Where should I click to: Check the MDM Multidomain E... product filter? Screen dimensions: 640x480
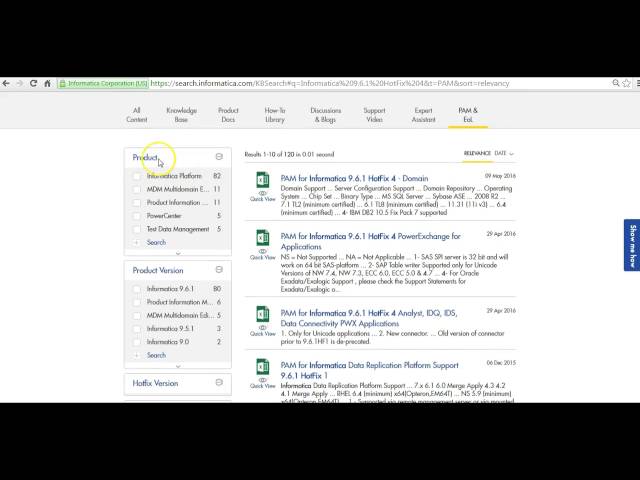(x=137, y=189)
